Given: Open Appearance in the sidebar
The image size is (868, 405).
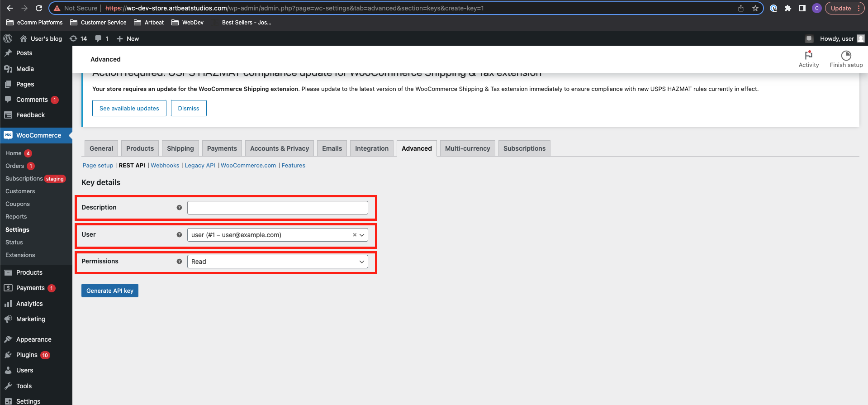Looking at the screenshot, I should pos(36,339).
